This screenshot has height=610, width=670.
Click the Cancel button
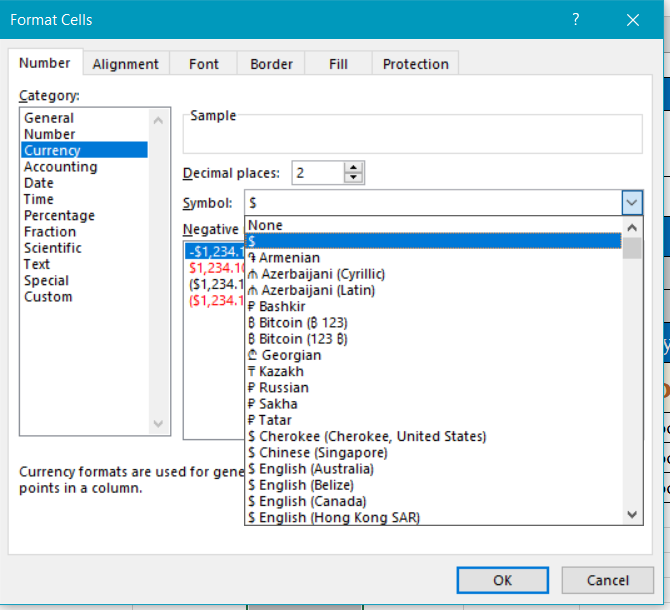(x=607, y=580)
